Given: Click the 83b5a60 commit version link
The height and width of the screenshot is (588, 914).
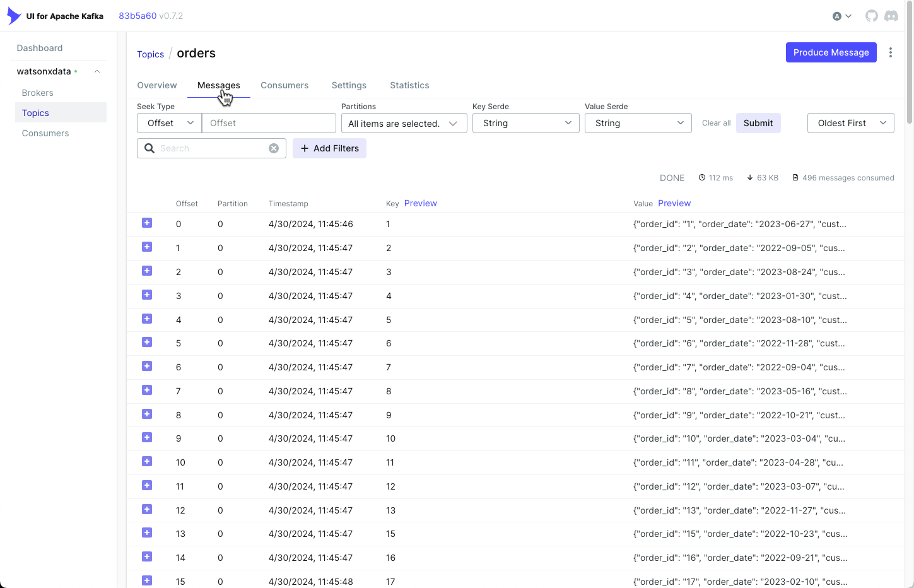Looking at the screenshot, I should tap(138, 16).
